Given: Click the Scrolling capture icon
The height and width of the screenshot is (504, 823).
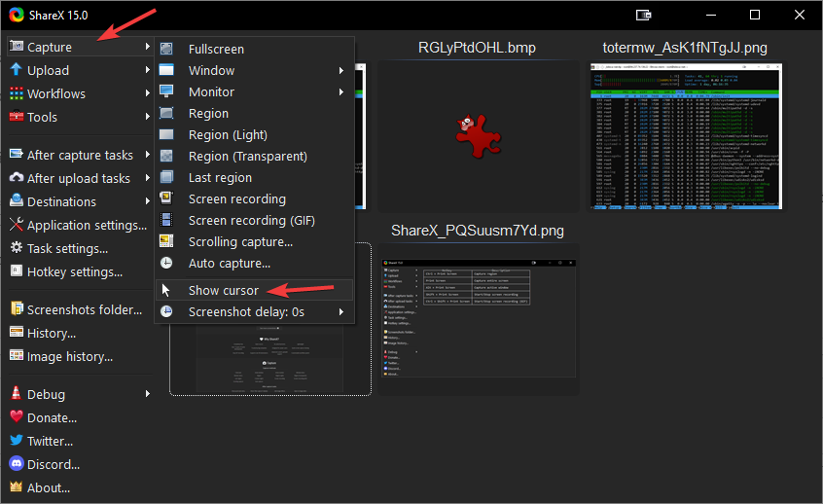Looking at the screenshot, I should coord(166,241).
